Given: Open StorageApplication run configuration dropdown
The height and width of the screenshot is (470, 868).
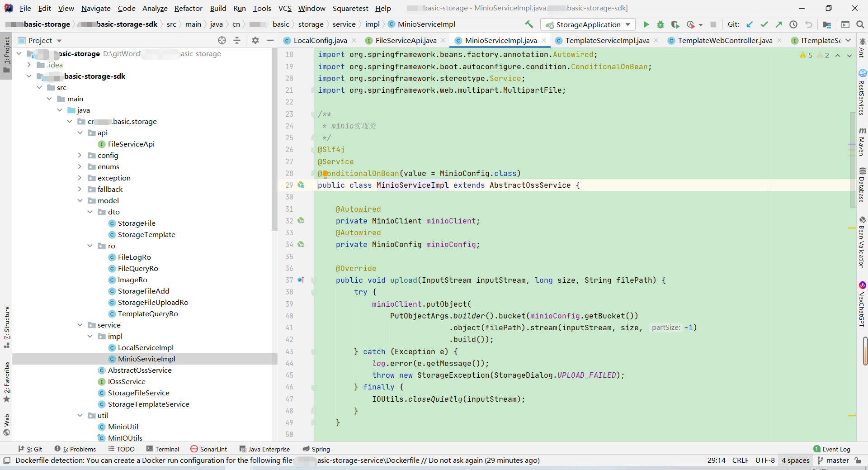Looking at the screenshot, I should click(588, 24).
